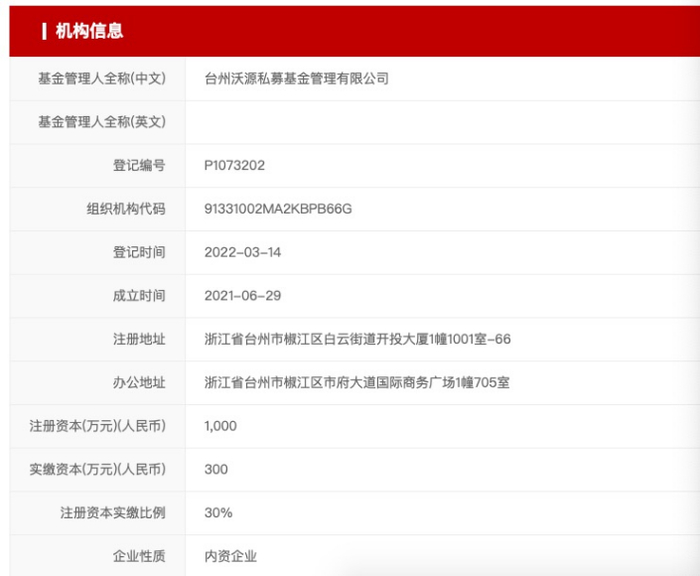Click the 登记时间 label
This screenshot has width=700, height=576.
click(x=139, y=252)
